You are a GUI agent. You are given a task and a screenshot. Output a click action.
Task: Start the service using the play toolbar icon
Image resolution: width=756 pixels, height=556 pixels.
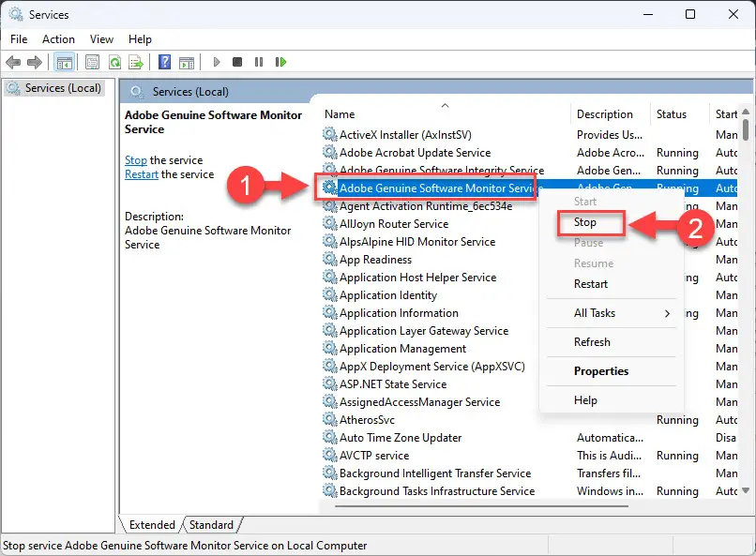click(x=216, y=62)
